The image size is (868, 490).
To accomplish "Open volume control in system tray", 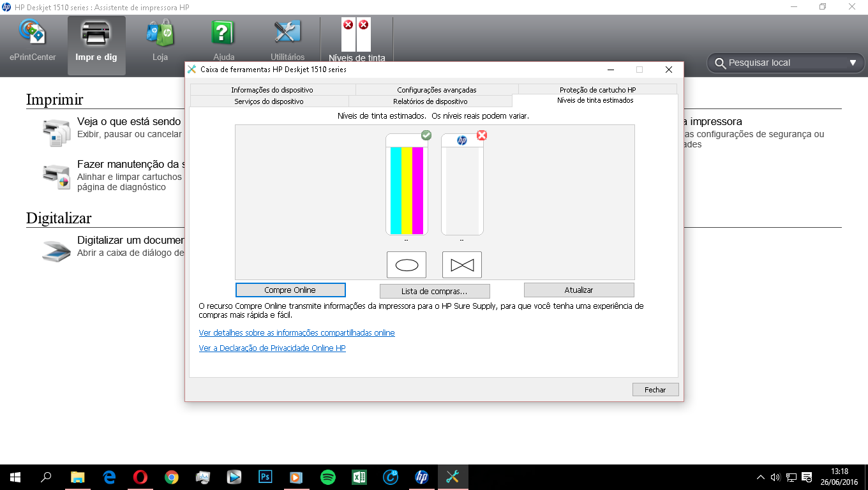I will pos(776,477).
